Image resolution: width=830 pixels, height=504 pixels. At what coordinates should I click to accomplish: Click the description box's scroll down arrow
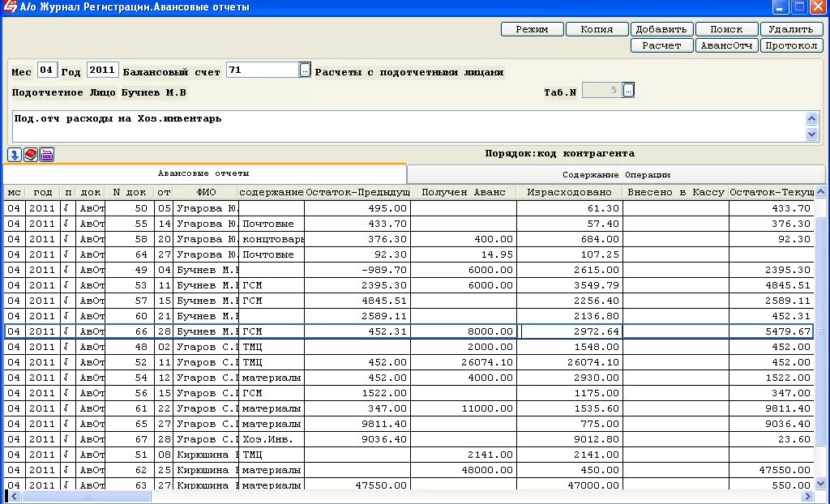coord(812,135)
